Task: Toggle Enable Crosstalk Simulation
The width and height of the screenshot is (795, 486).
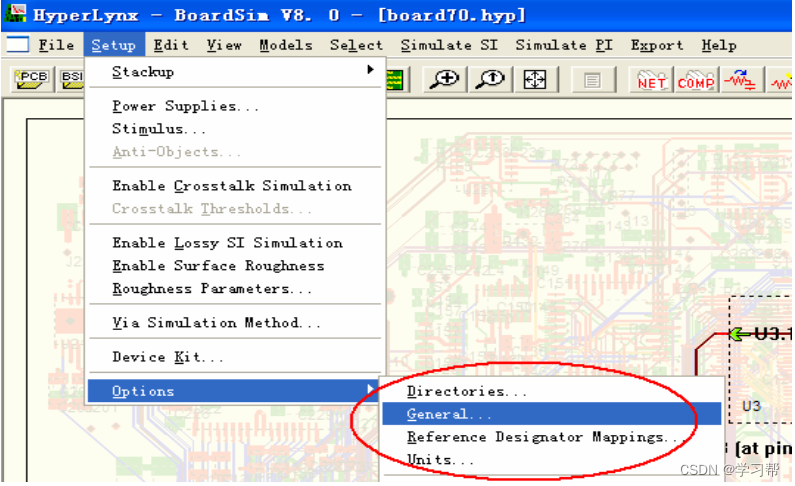Action: point(234,185)
